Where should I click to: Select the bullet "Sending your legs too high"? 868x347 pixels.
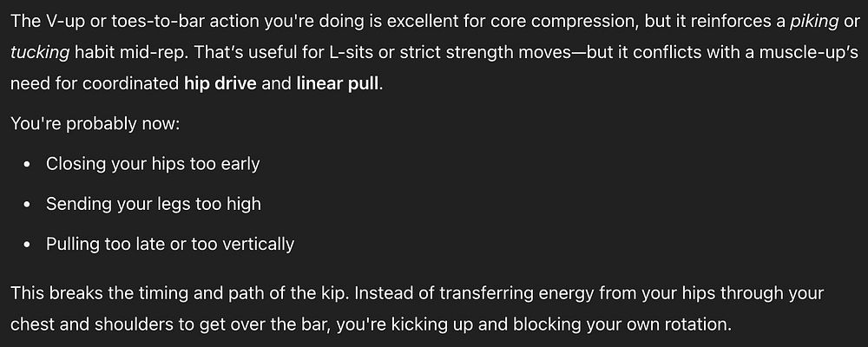tap(154, 204)
